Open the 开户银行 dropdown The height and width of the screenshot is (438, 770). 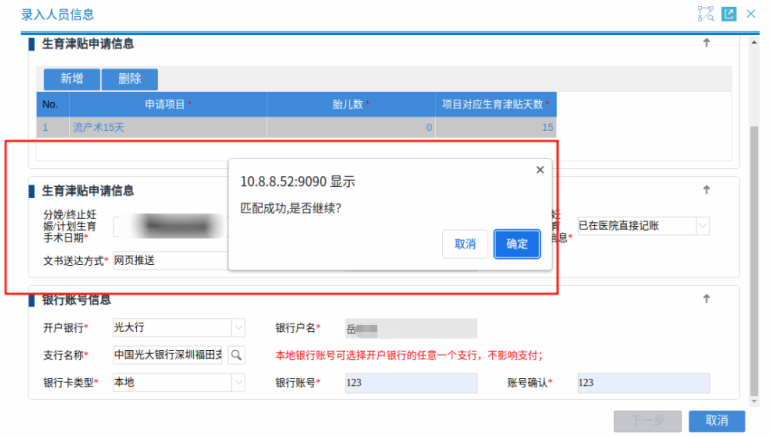click(x=238, y=327)
